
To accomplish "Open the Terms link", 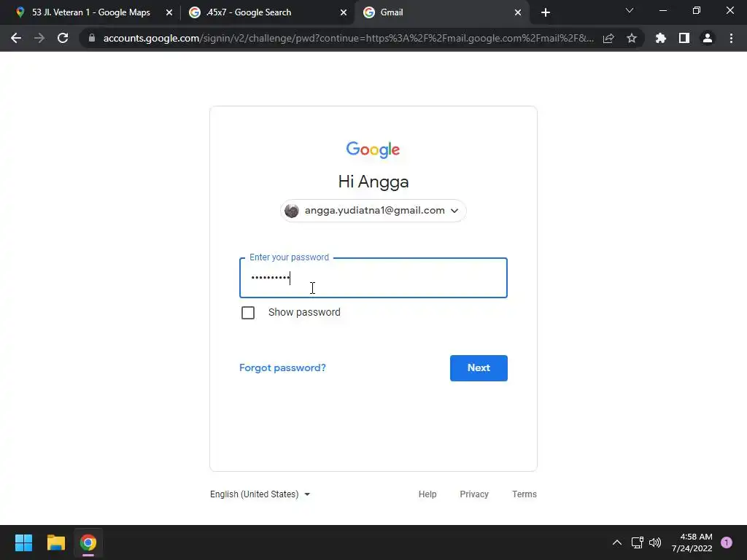I will 524,494.
